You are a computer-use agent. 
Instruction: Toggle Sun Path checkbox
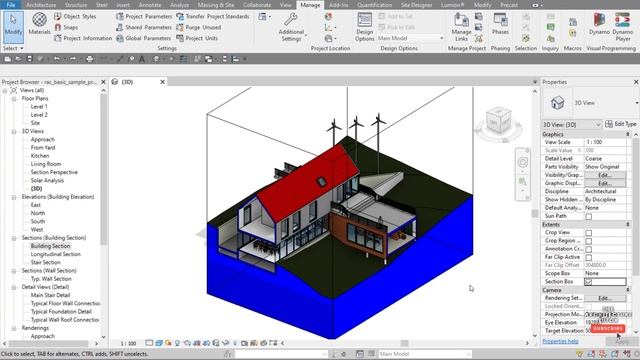click(x=589, y=216)
